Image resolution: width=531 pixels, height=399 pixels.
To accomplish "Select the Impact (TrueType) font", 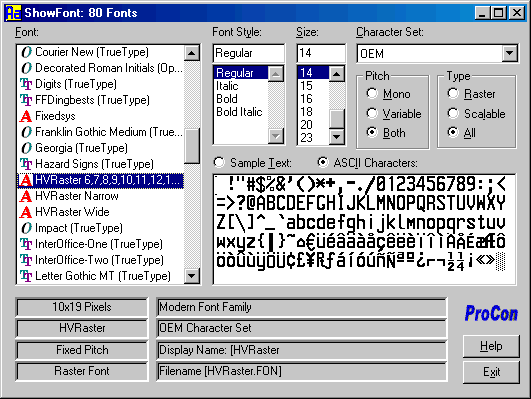I will click(101, 228).
